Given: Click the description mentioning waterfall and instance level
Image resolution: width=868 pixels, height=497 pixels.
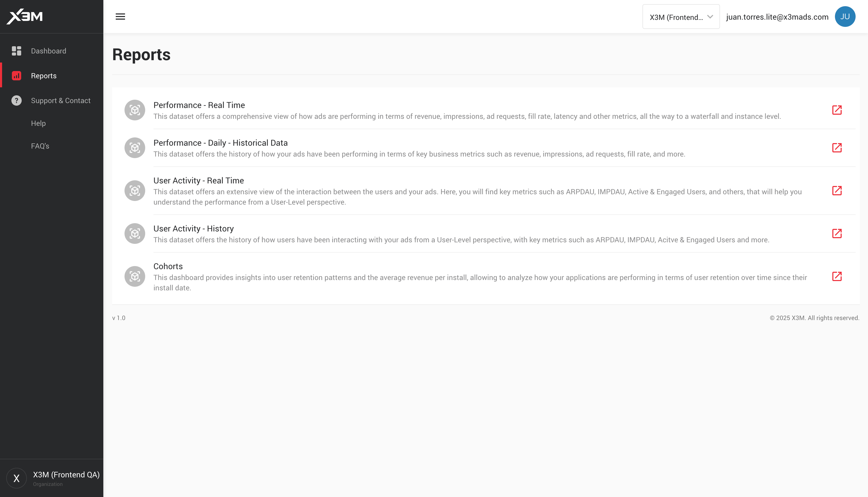Looking at the screenshot, I should coord(467,117).
